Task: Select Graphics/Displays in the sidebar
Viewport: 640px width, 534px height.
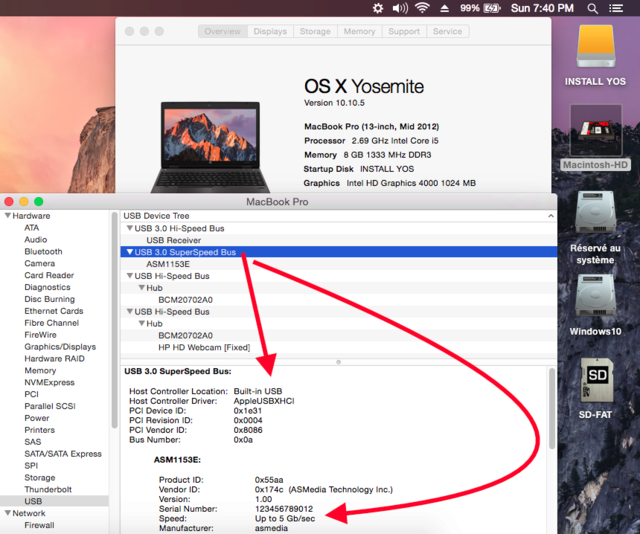Action: pyautogui.click(x=60, y=347)
